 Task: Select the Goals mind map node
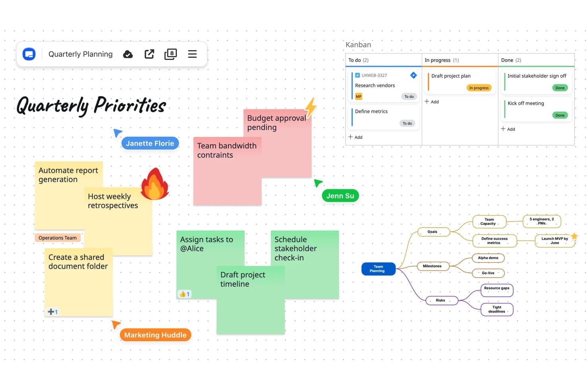[x=434, y=232]
